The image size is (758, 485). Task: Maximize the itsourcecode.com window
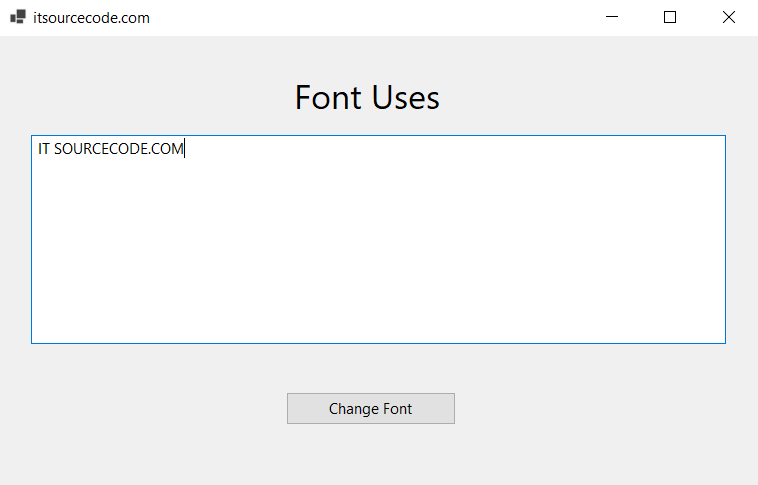[x=670, y=17]
